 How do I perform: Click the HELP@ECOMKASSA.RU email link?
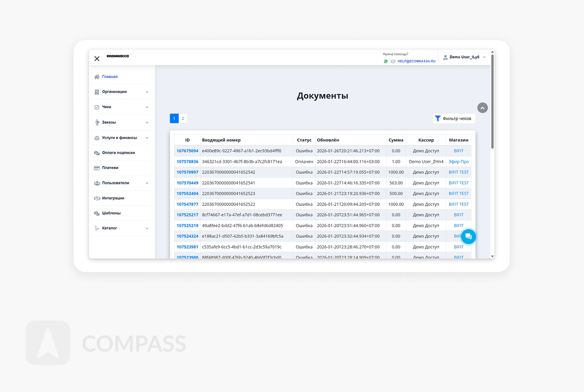(x=416, y=61)
